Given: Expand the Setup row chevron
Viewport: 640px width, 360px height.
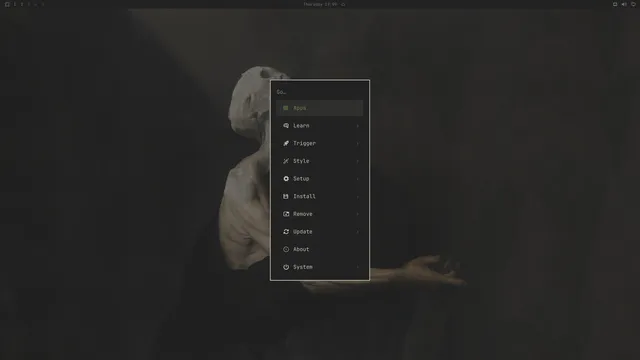Looking at the screenshot, I should click(358, 179).
